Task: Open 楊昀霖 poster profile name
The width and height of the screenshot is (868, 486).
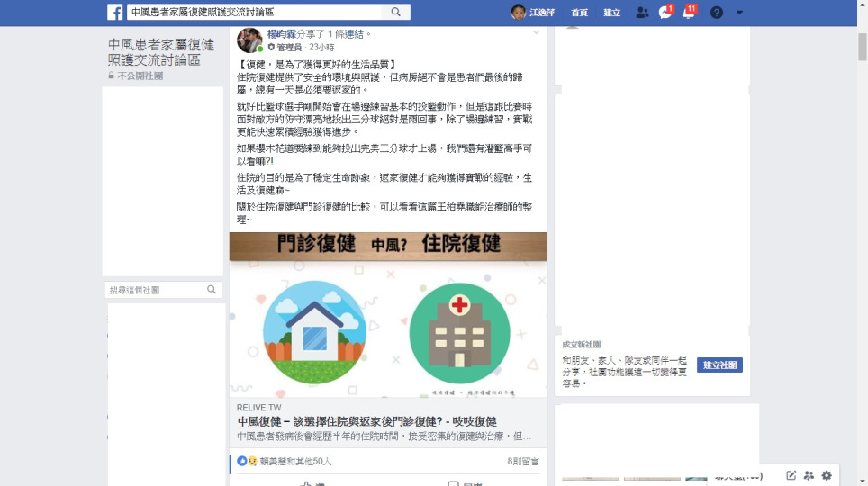Action: 282,34
